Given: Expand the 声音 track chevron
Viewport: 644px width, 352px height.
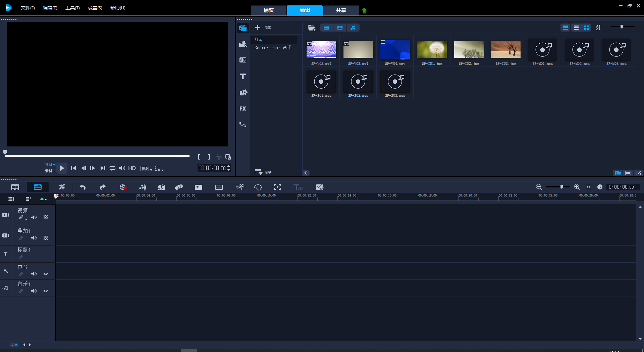Looking at the screenshot, I should [x=46, y=274].
